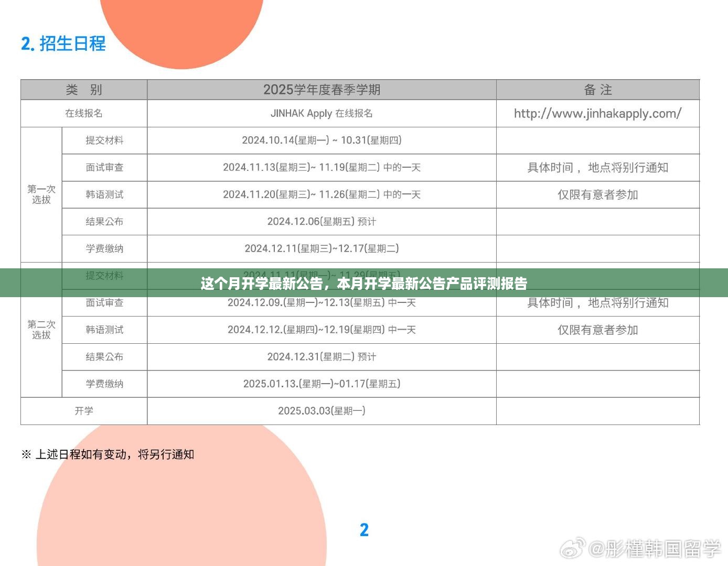This screenshot has width=728, height=566.
Task: Click "韩语测试" in the 2024.12.12 row
Action: 104,330
